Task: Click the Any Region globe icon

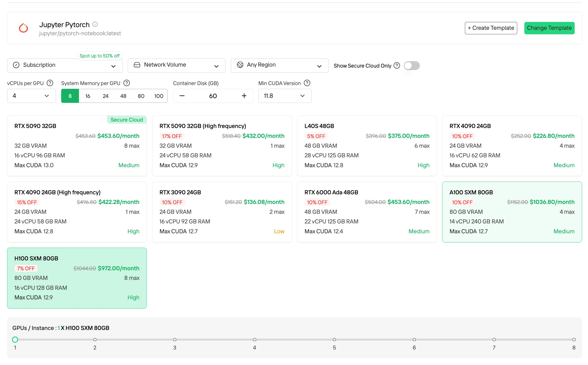Action: (240, 65)
